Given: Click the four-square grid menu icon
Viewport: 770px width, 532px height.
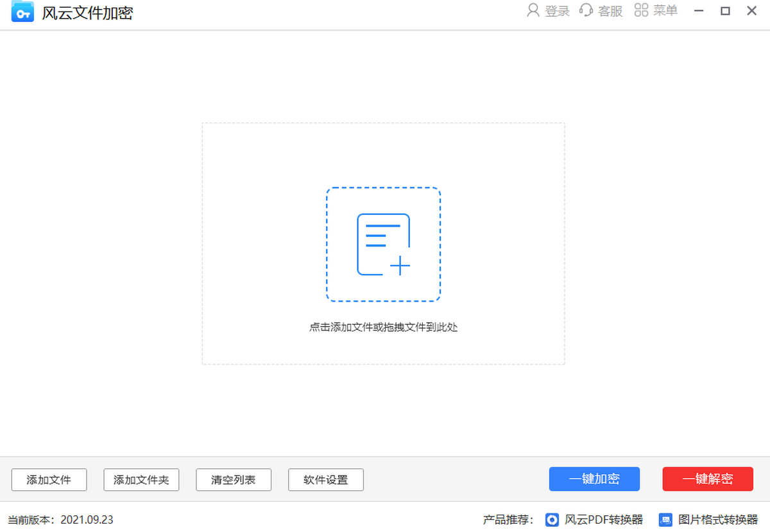Looking at the screenshot, I should pyautogui.click(x=640, y=10).
